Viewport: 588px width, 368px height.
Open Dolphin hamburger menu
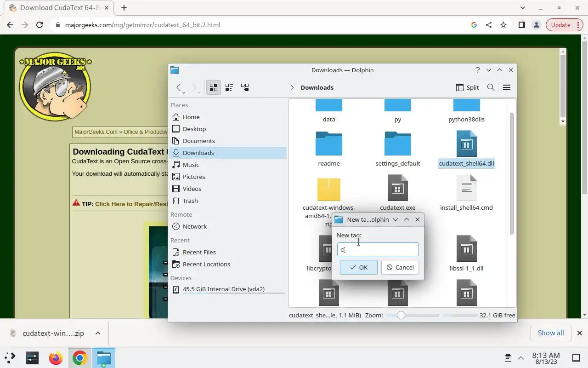tap(507, 87)
